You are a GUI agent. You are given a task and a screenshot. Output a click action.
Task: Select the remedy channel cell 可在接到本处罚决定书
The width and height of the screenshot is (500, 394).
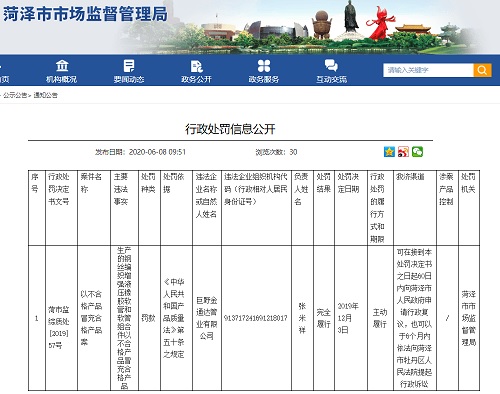click(415, 318)
